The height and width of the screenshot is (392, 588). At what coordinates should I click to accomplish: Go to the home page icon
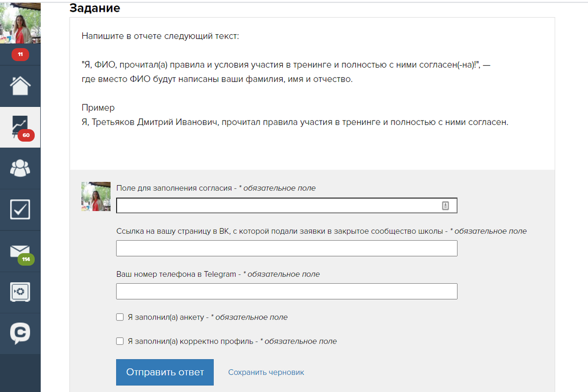point(20,86)
